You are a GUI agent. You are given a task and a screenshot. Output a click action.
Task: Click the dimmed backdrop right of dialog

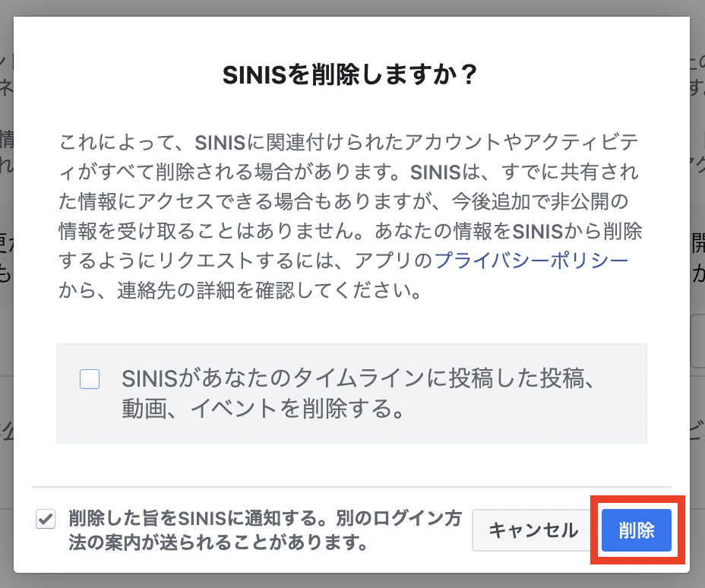pos(697,304)
